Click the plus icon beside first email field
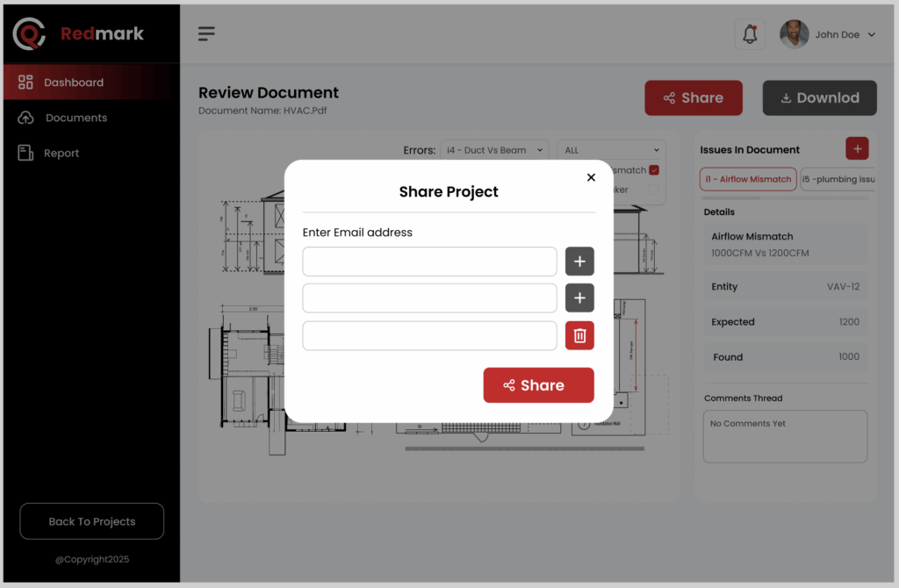Viewport: 899px width, 588px height. [579, 262]
